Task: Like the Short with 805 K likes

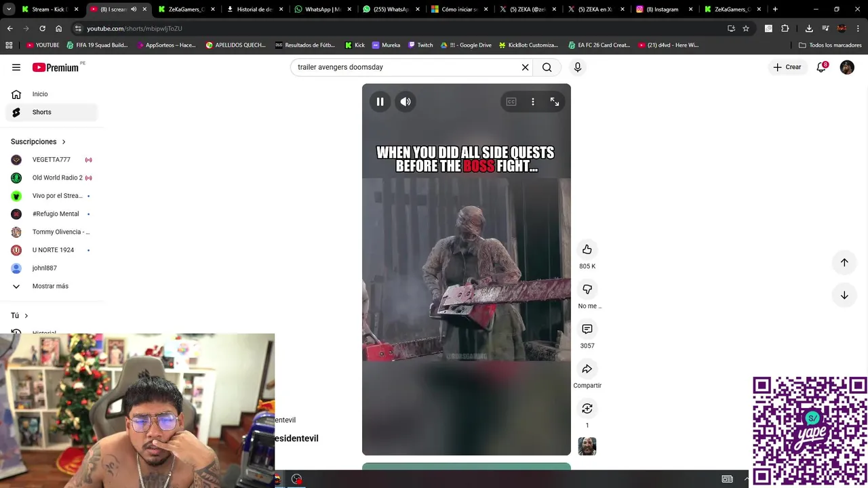Action: (587, 249)
